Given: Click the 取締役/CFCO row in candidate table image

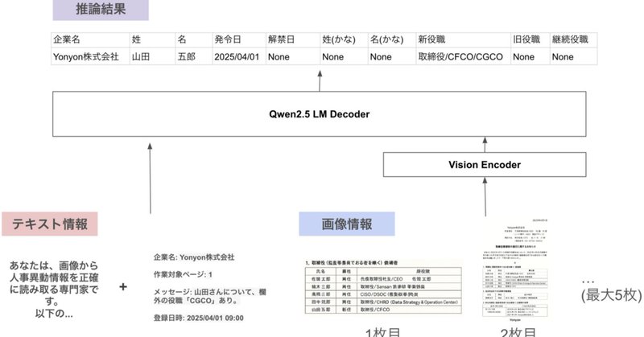Looking at the screenshot, I should [x=383, y=310].
